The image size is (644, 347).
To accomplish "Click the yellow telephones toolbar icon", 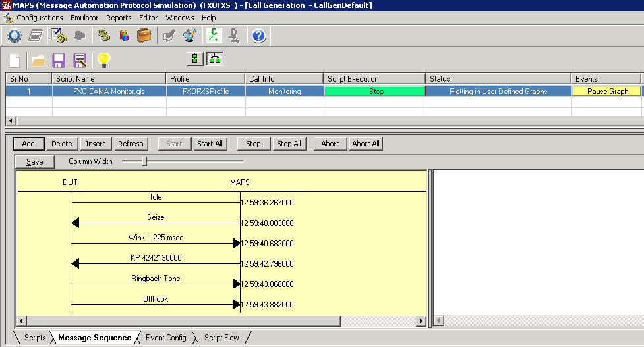I will coord(104,36).
